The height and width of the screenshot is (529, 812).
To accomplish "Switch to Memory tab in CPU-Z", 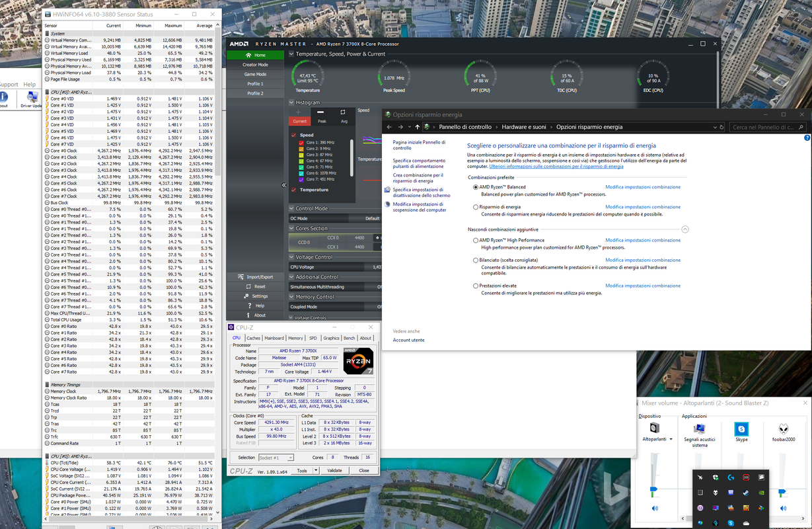I will (296, 338).
